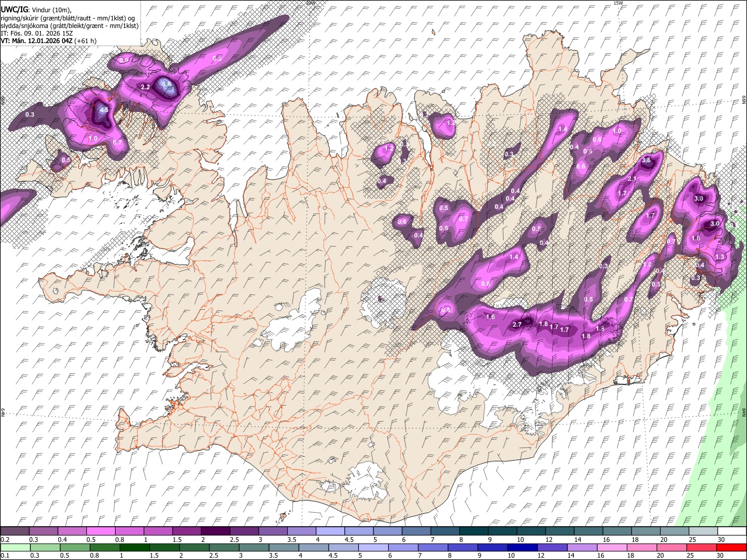This screenshot has height=560, width=747.
Task: Click the 'slydda/snjókoma' legend description line
Action: [69, 26]
